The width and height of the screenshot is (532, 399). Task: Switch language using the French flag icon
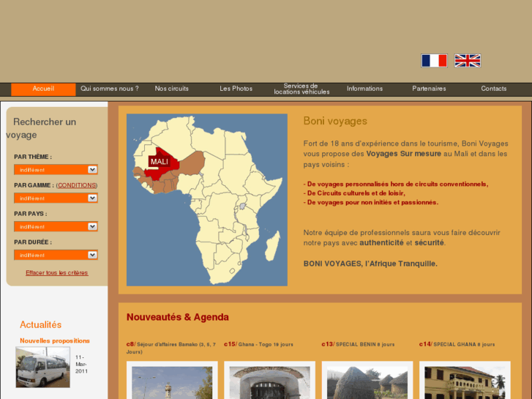coord(434,61)
